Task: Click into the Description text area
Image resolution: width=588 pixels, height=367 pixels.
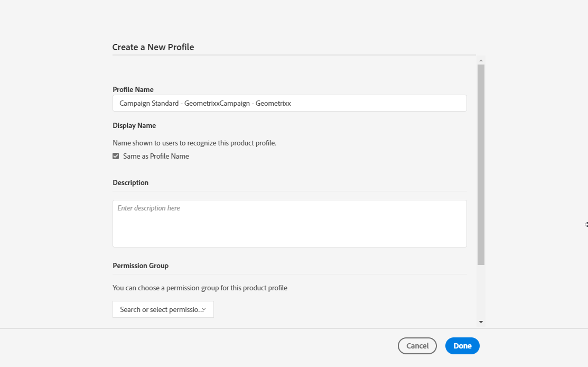Action: click(x=290, y=227)
